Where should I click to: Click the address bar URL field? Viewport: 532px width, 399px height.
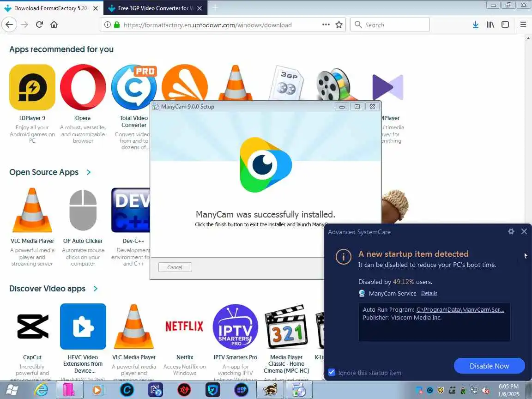pyautogui.click(x=222, y=24)
